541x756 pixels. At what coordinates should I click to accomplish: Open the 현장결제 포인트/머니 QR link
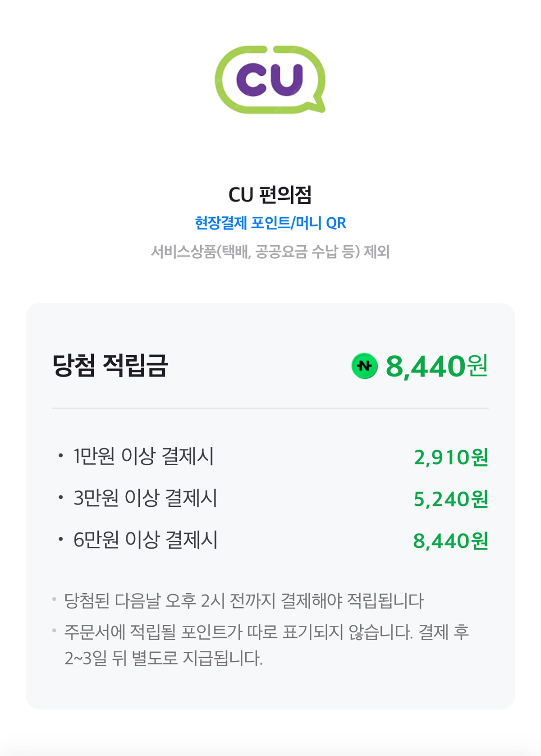270,223
